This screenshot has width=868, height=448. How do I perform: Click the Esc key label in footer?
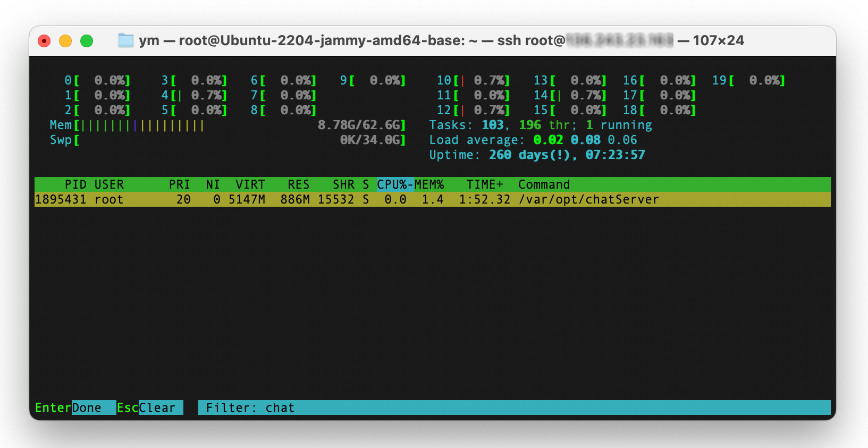coord(128,408)
